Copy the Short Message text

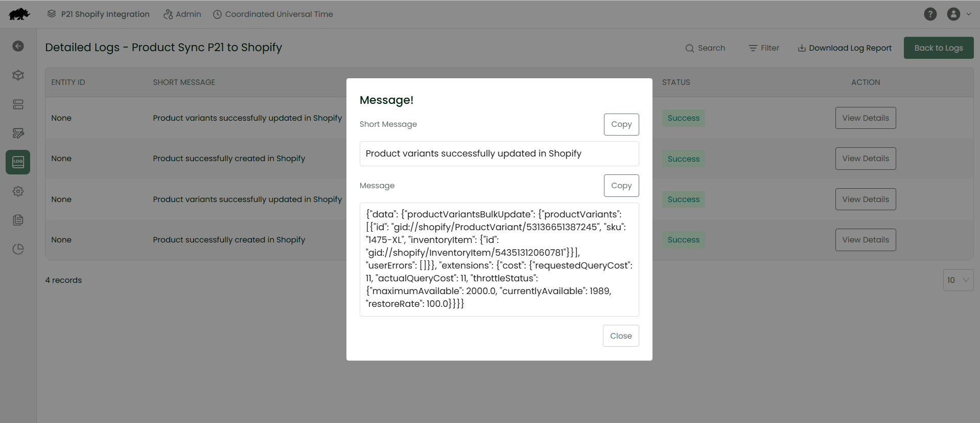(621, 124)
